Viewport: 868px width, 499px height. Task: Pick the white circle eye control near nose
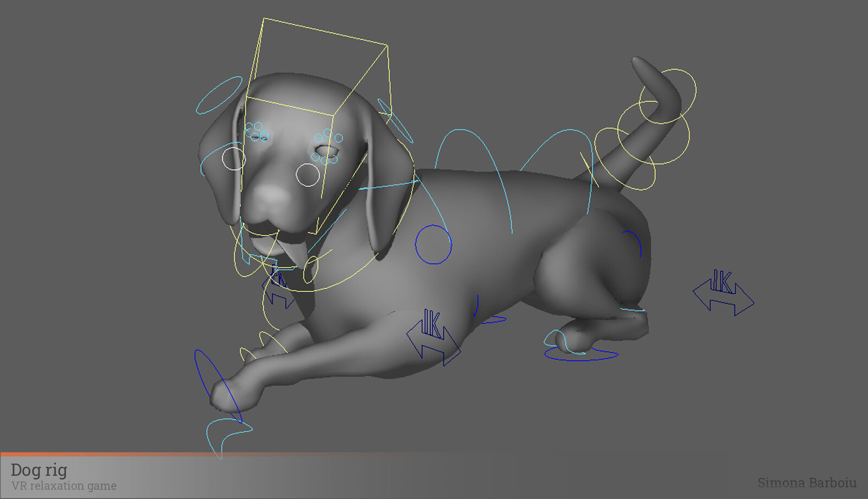coord(308,175)
